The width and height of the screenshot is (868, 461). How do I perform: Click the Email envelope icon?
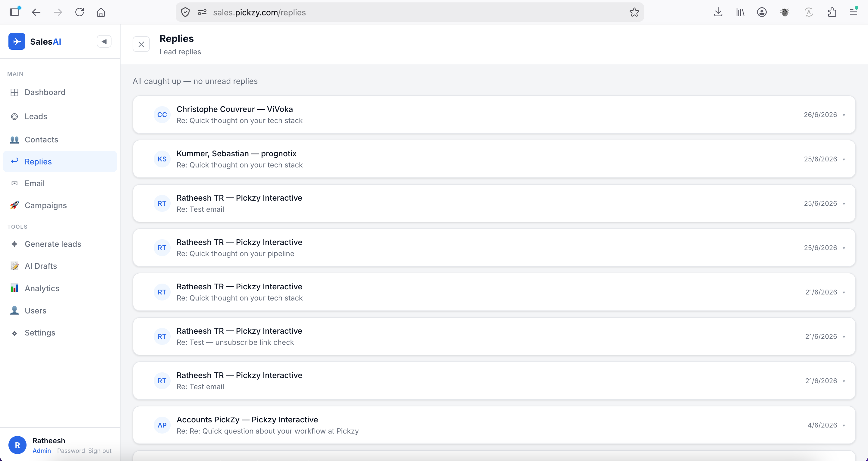point(14,183)
